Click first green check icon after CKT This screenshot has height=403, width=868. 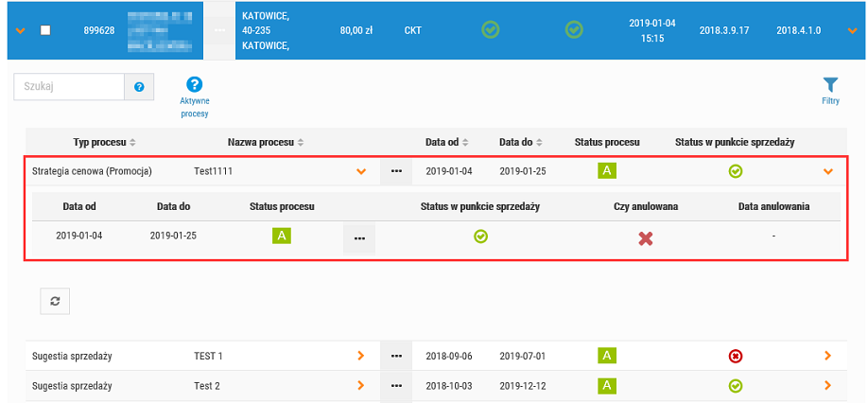click(x=490, y=29)
